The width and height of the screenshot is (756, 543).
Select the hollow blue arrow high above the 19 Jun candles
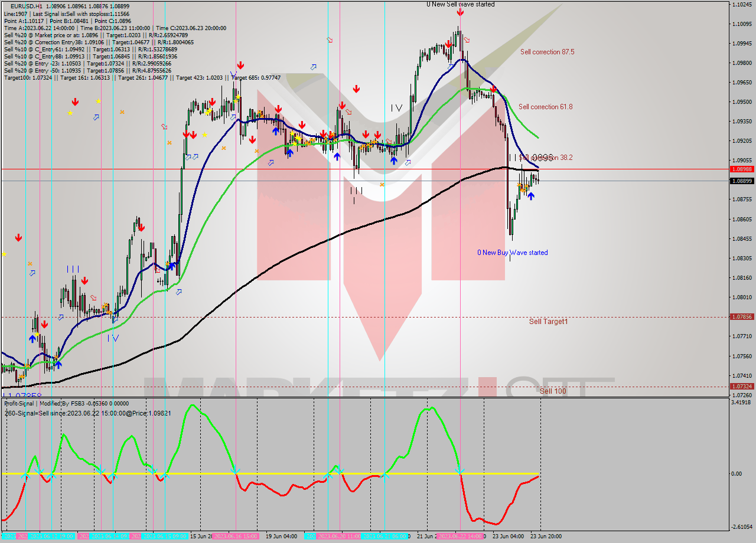tap(313, 67)
